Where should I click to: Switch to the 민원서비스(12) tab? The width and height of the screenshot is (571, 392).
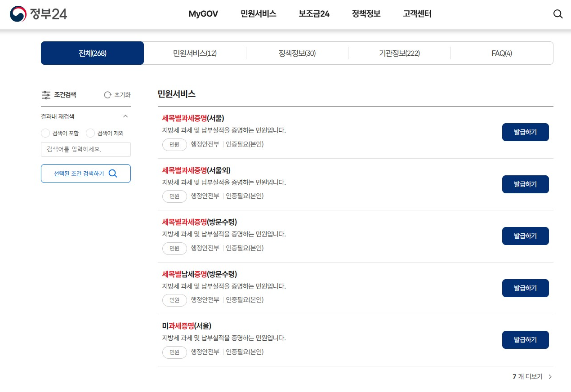click(x=195, y=53)
